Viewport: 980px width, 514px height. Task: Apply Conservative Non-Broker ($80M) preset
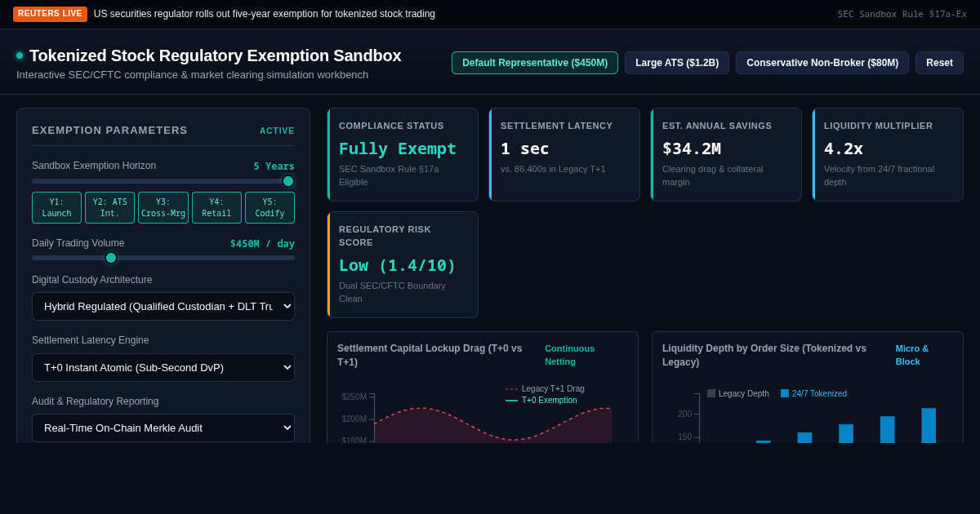[x=822, y=63]
